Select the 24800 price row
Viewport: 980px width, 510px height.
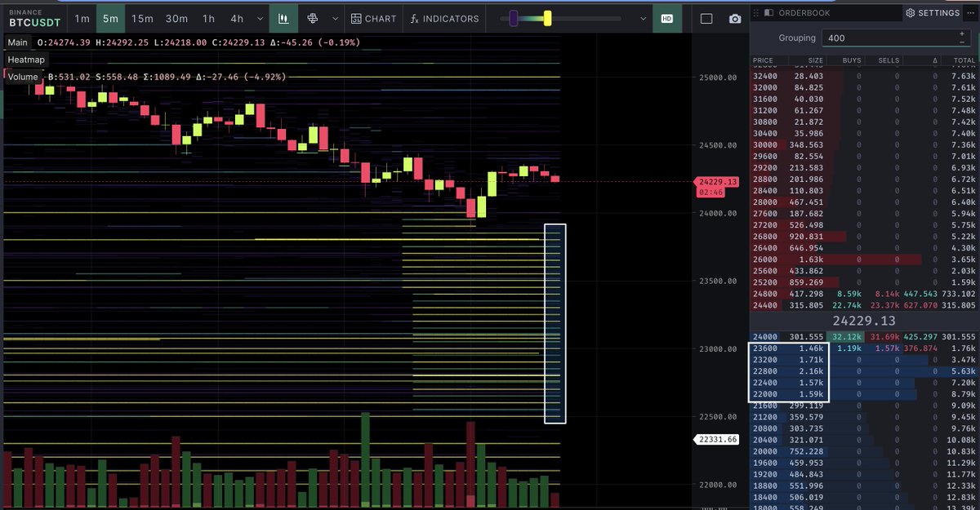[864, 294]
